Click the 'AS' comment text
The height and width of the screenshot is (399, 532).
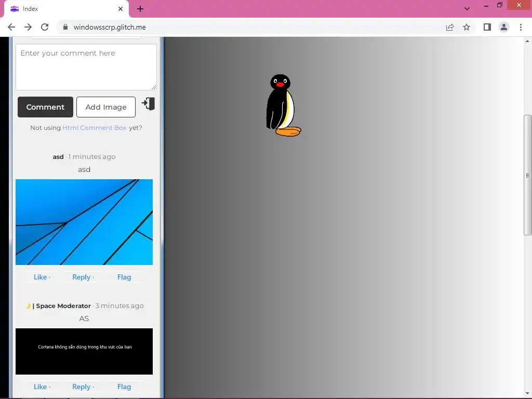(84, 318)
